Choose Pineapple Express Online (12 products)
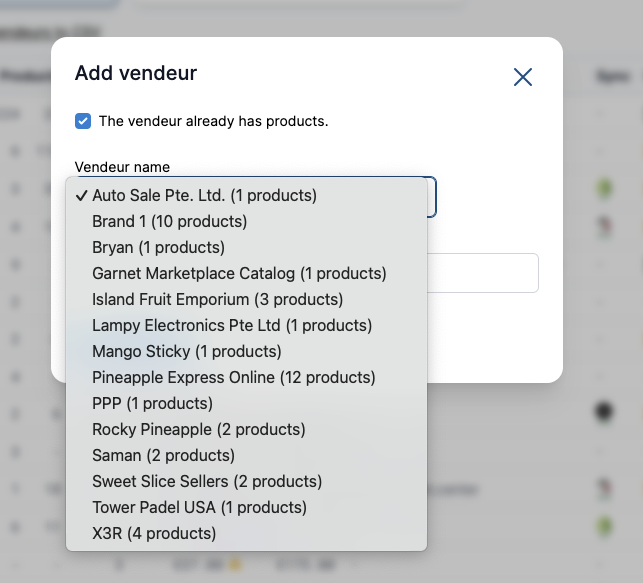The height and width of the screenshot is (583, 643). (246, 377)
